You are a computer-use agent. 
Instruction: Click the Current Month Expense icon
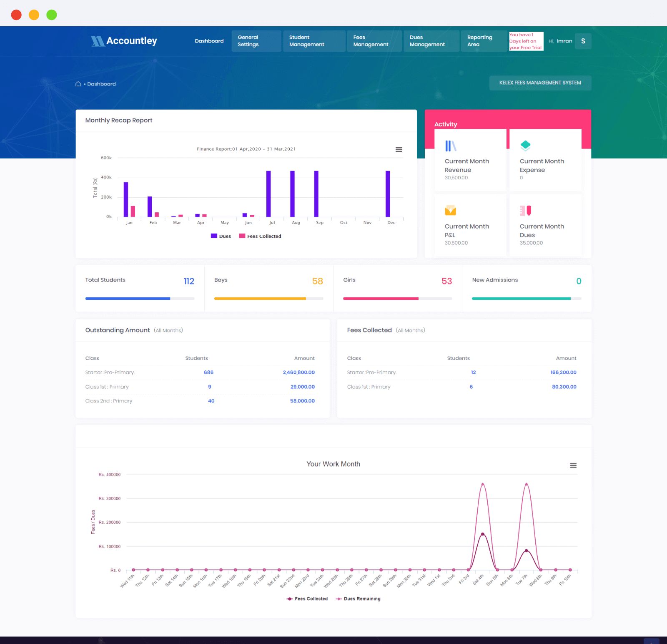click(525, 146)
